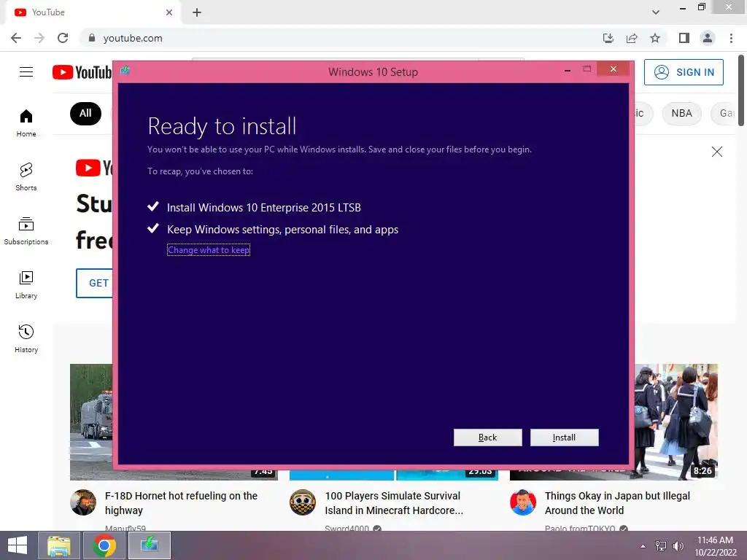Go to YouTube Home in sidebar

point(26,122)
